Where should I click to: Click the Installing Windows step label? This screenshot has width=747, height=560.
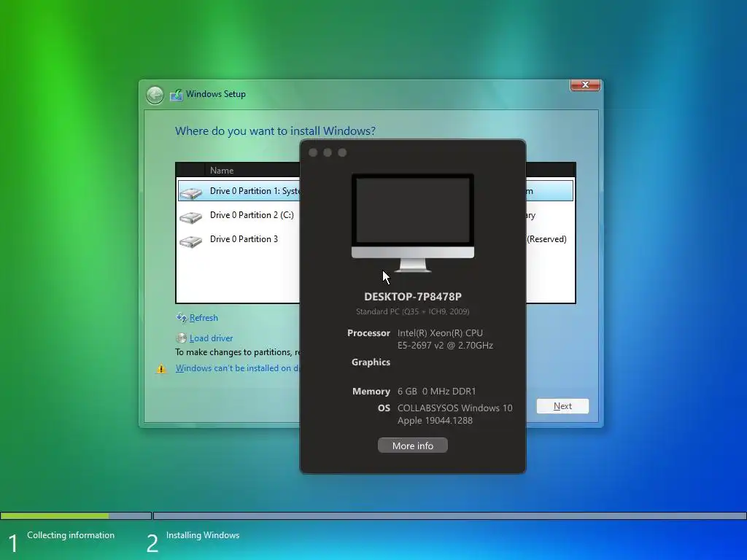(203, 535)
